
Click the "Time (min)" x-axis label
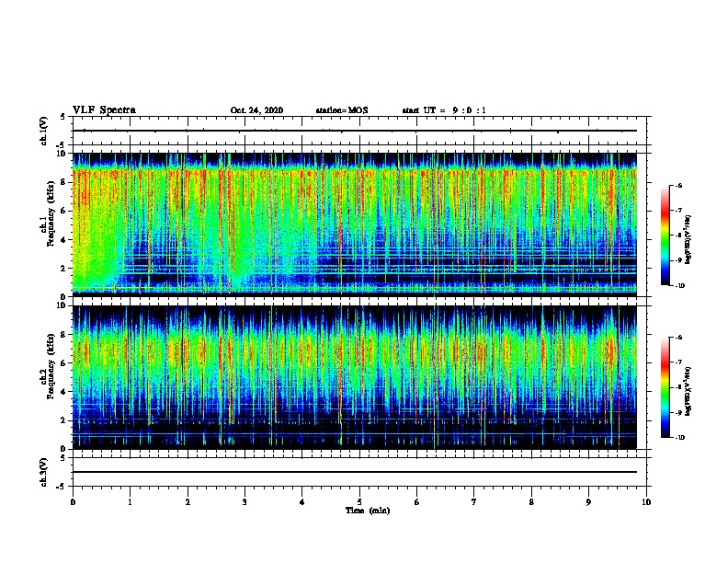pyautogui.click(x=368, y=511)
